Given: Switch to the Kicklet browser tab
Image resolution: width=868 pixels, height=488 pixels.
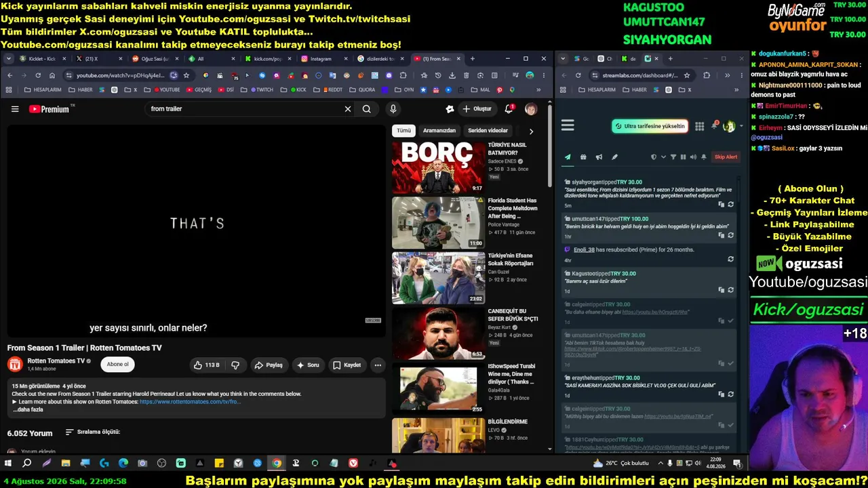Looking at the screenshot, I should click(43, 59).
